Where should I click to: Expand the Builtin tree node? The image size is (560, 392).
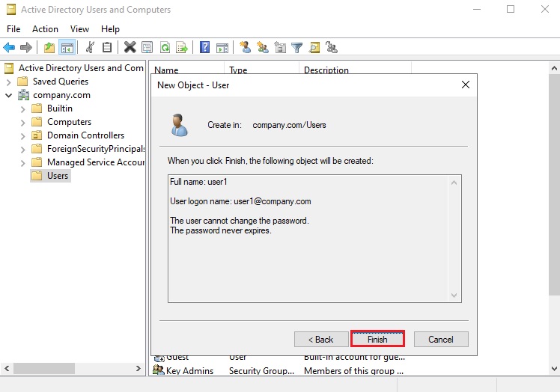coord(23,108)
